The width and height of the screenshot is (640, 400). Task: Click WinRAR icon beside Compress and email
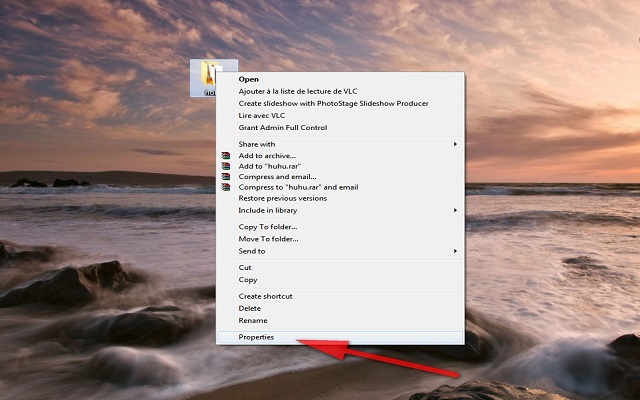coord(226,177)
